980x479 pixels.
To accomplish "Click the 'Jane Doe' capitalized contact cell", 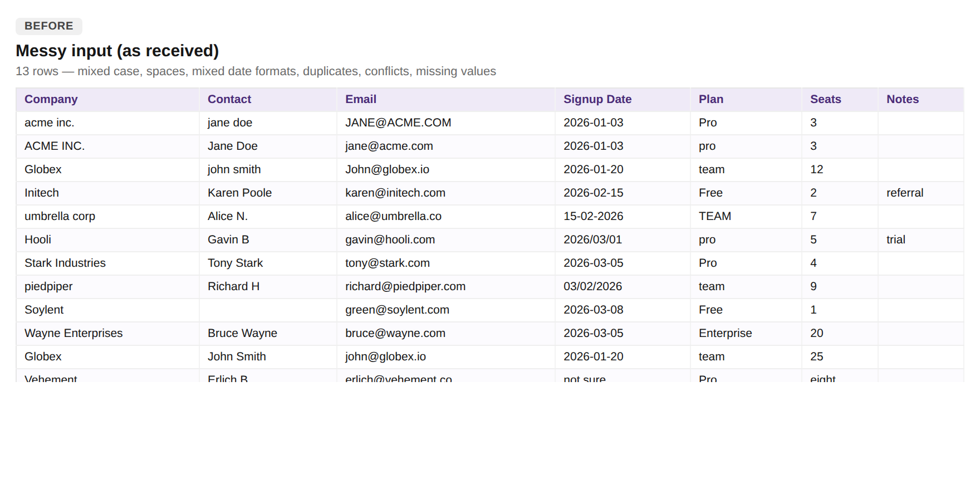I will [x=268, y=146].
